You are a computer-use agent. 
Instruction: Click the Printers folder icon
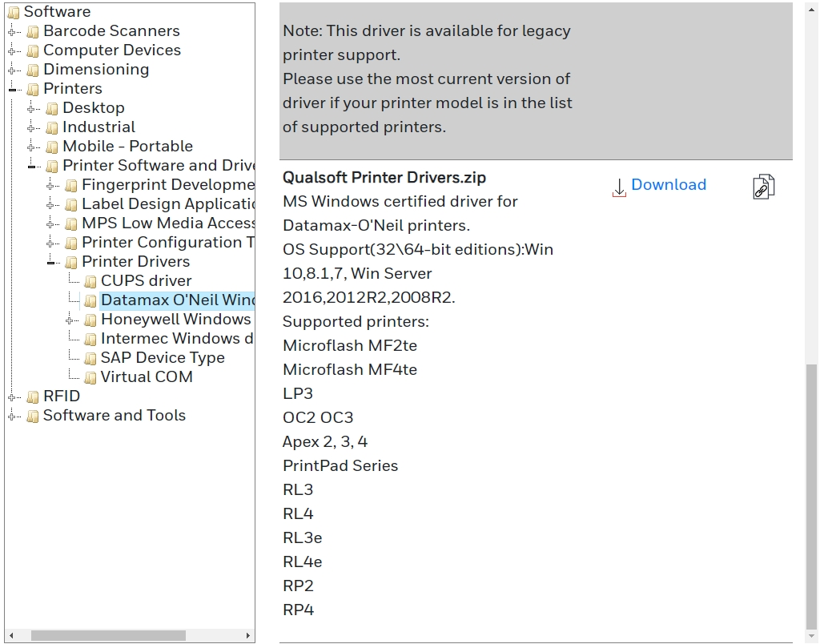tap(33, 90)
